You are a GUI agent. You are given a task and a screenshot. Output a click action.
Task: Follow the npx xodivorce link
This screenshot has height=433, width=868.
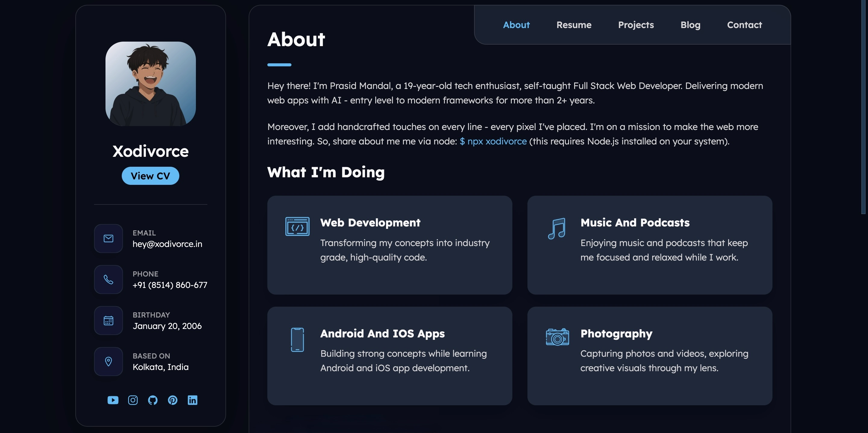pos(493,141)
